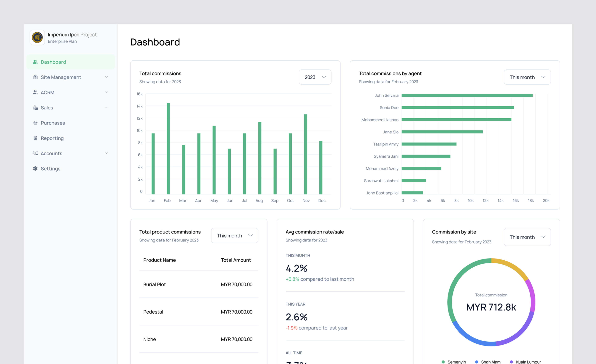The width and height of the screenshot is (596, 364).
Task: Click the Accounts users icon
Action: (35, 153)
